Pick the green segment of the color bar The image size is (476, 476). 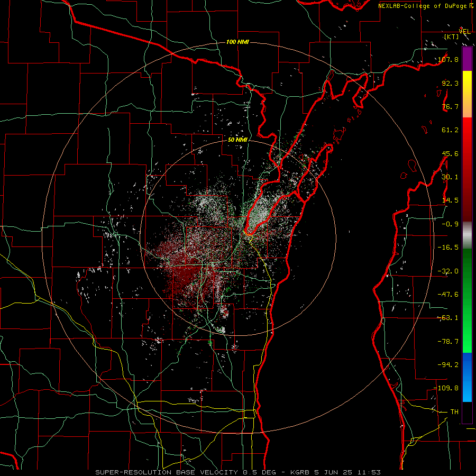click(467, 300)
